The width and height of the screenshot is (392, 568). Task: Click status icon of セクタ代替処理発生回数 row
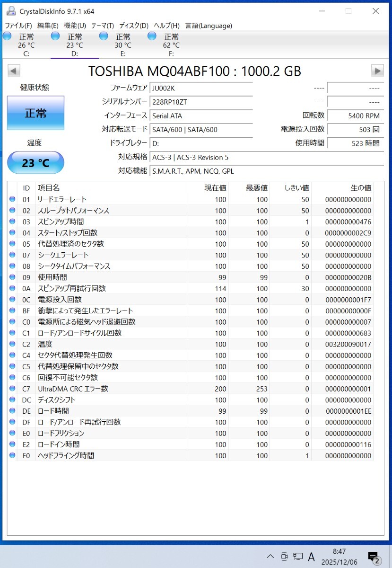click(12, 355)
